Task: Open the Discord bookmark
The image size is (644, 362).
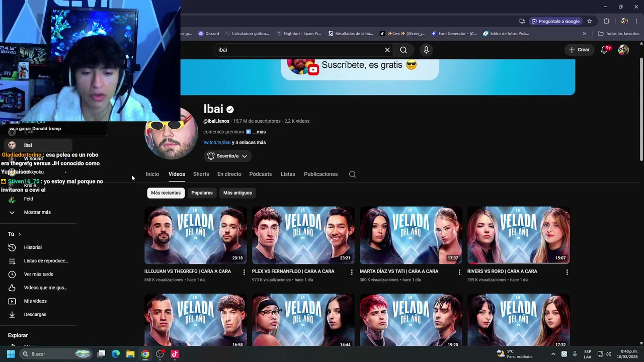Action: click(209, 34)
